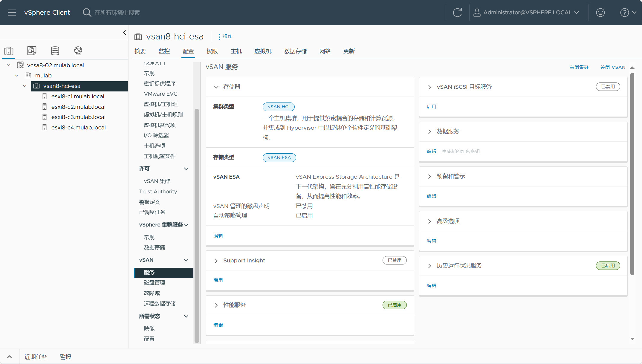Open the hamburger navigation menu
Screen dimensions: 642x364
click(x=12, y=13)
